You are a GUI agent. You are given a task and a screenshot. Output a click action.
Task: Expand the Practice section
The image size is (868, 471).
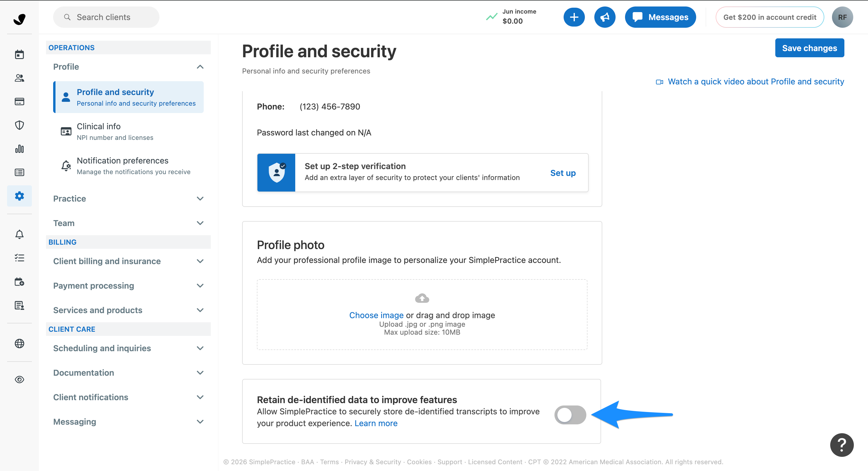click(128, 198)
